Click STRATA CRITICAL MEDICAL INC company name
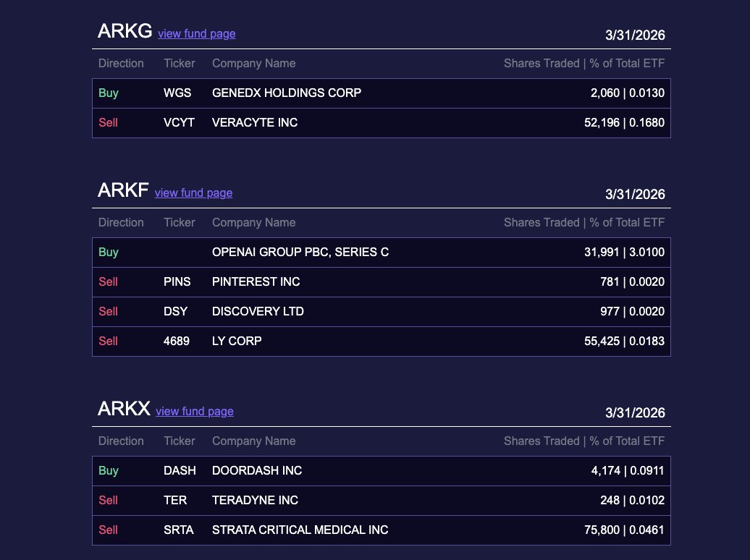Screen dimensions: 750x560 pos(300,530)
